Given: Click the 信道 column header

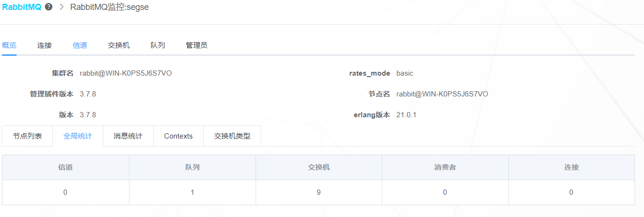Looking at the screenshot, I should pos(66,167).
